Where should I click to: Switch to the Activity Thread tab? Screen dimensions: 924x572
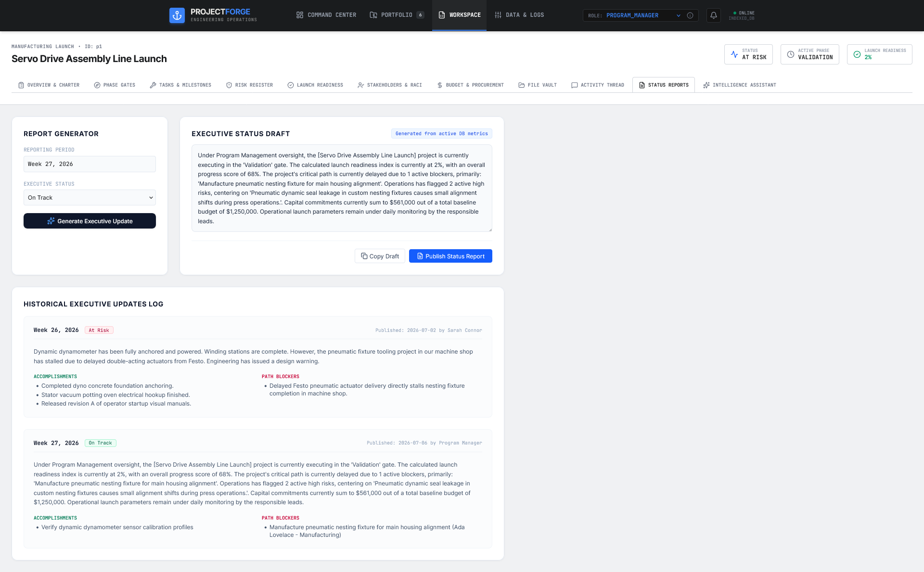pyautogui.click(x=598, y=85)
